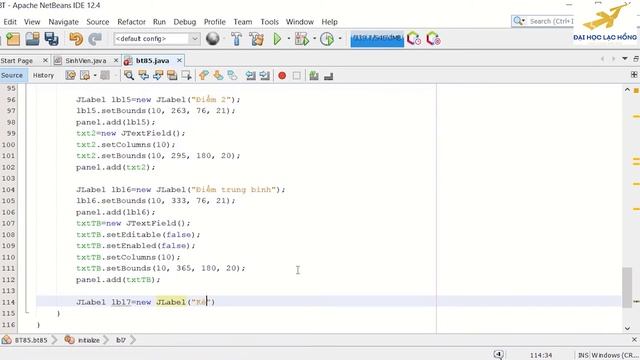
Task: Click the editor vertical scrollbar thumb
Action: click(x=627, y=287)
